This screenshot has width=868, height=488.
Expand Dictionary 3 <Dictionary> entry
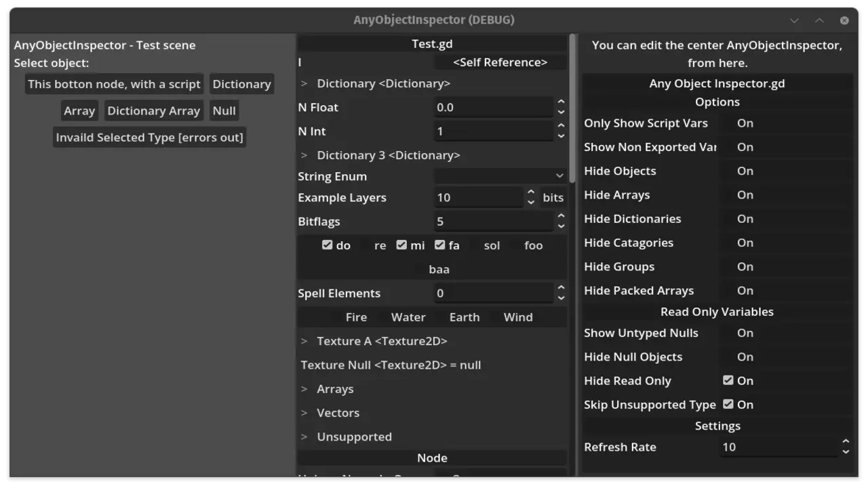point(432,155)
